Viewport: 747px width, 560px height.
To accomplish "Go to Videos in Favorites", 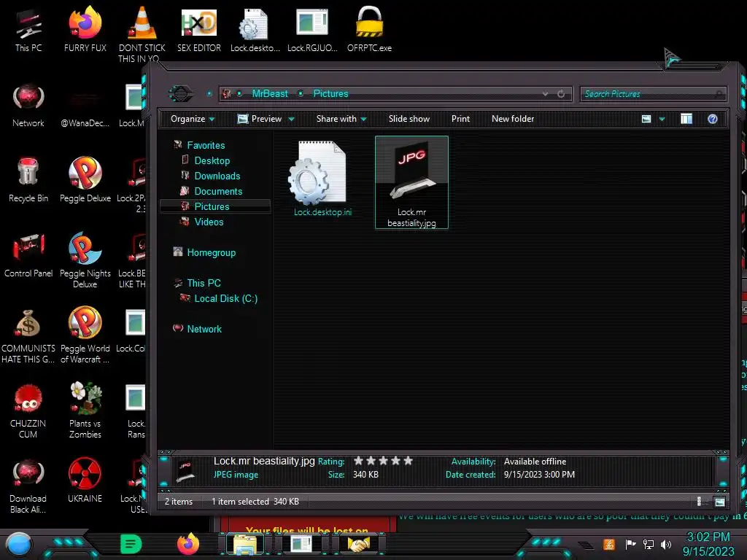I will pos(209,222).
